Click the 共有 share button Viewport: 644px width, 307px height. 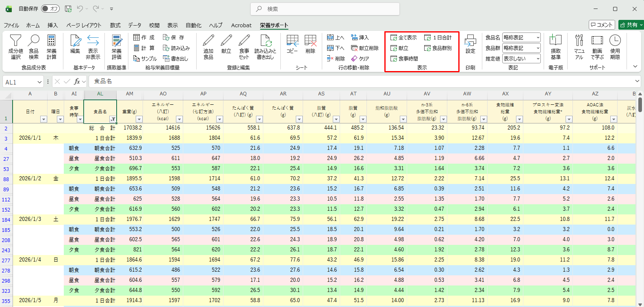[631, 25]
